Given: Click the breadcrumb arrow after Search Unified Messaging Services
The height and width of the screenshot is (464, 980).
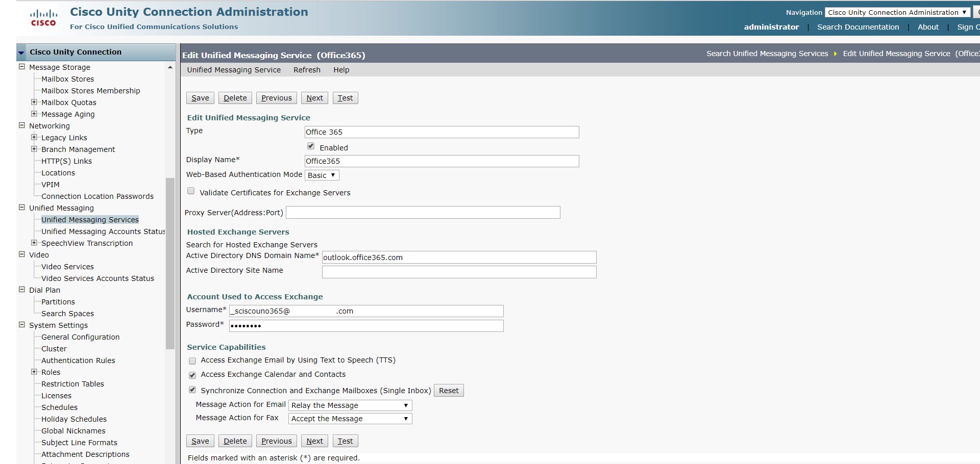Looking at the screenshot, I should point(835,54).
